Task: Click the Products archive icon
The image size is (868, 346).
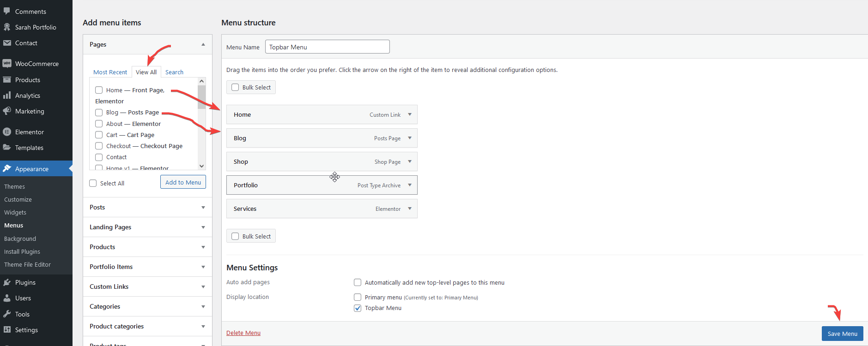Action: click(7, 80)
